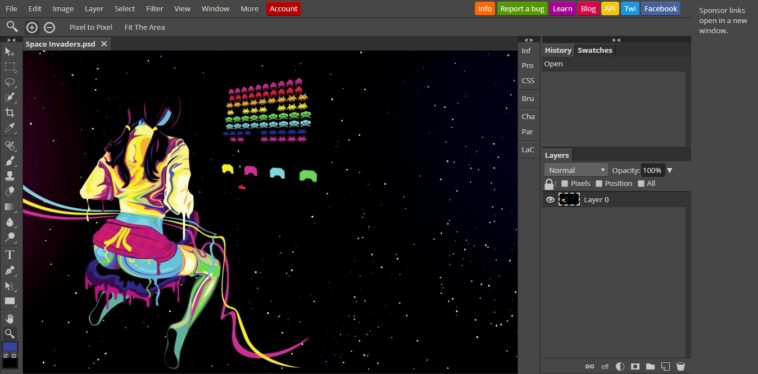Viewport: 758px width, 374px height.
Task: Delete layer with trash icon
Action: coord(681,366)
